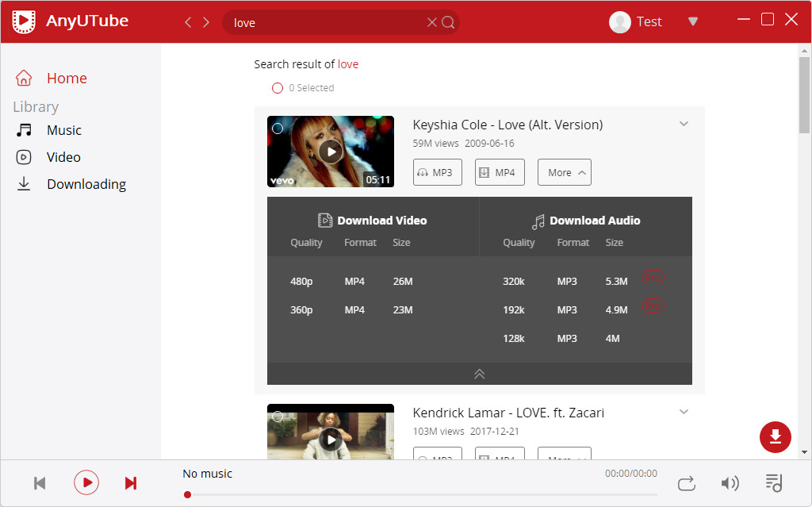
Task: Click the Pro badge on 320k row
Action: point(653,278)
